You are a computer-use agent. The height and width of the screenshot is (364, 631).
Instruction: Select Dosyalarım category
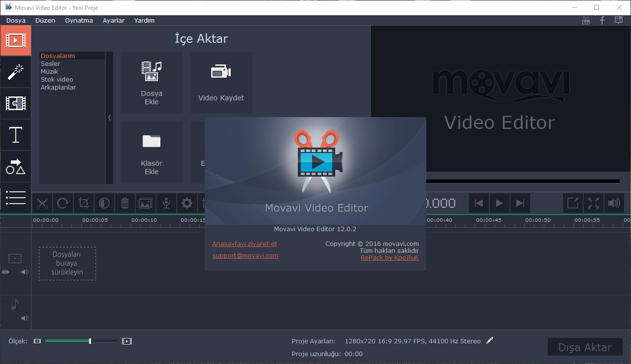[x=72, y=56]
